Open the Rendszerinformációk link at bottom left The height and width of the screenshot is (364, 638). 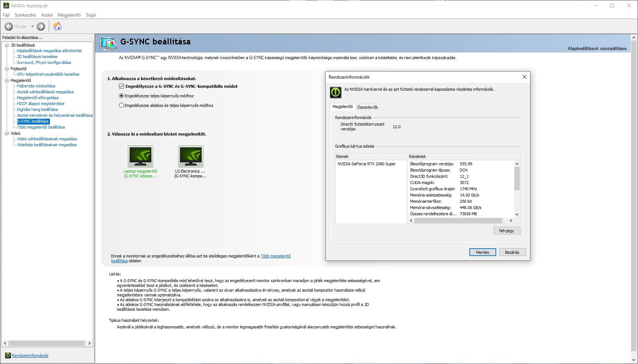30,356
